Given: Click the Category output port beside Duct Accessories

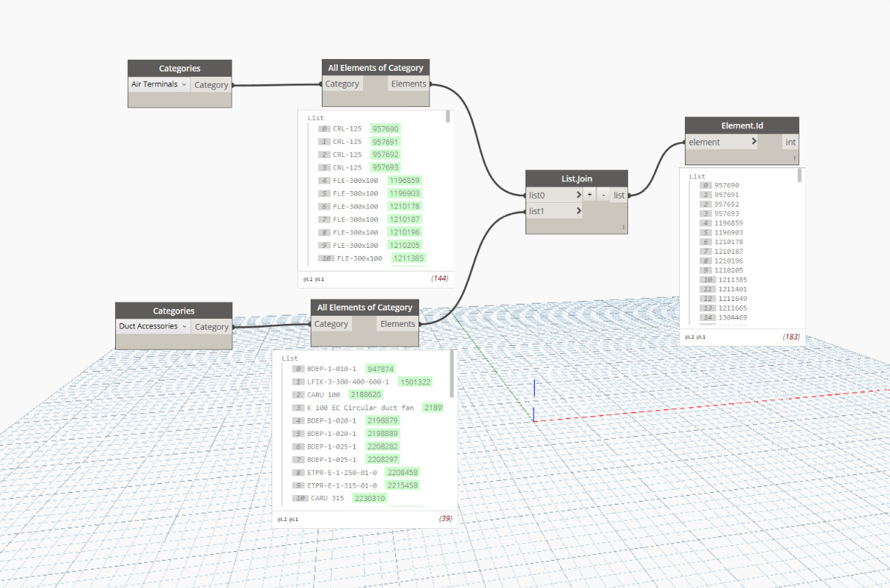Looking at the screenshot, I should [212, 327].
